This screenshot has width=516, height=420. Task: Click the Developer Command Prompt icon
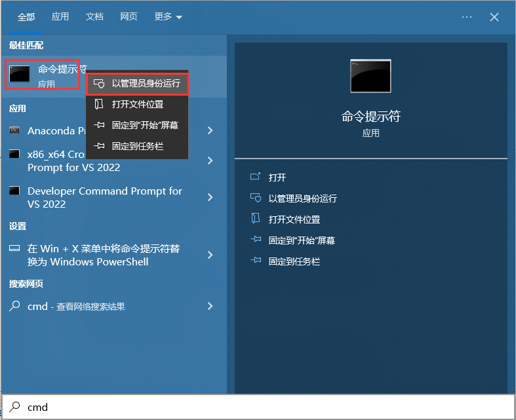[x=14, y=191]
